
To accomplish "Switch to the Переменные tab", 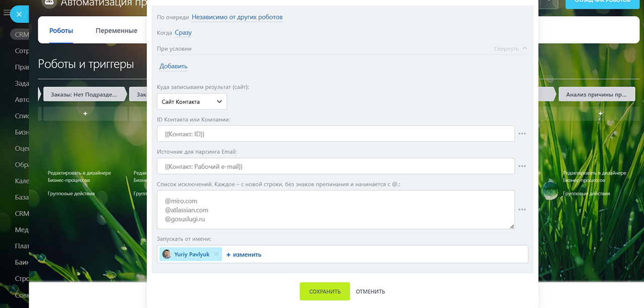I will pos(116,31).
